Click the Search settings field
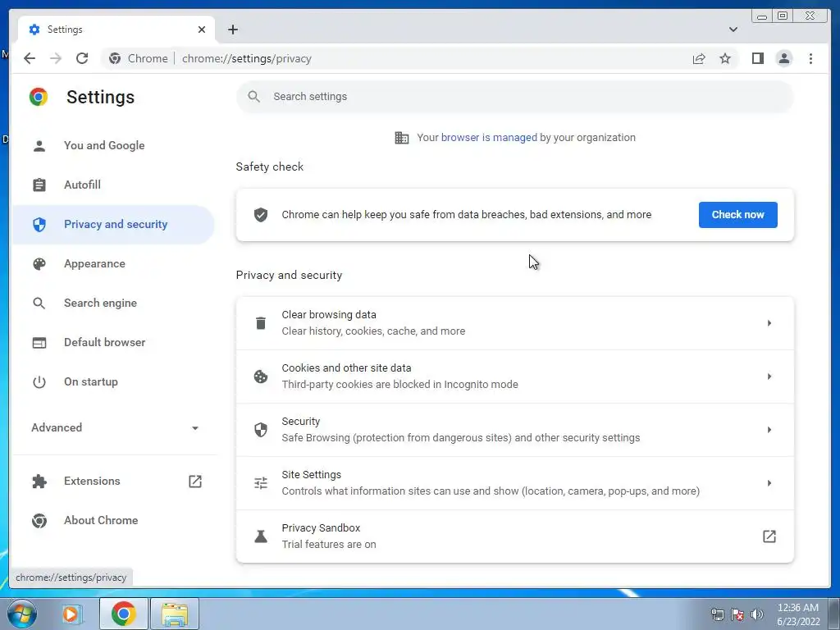This screenshot has height=630, width=840. pos(514,97)
